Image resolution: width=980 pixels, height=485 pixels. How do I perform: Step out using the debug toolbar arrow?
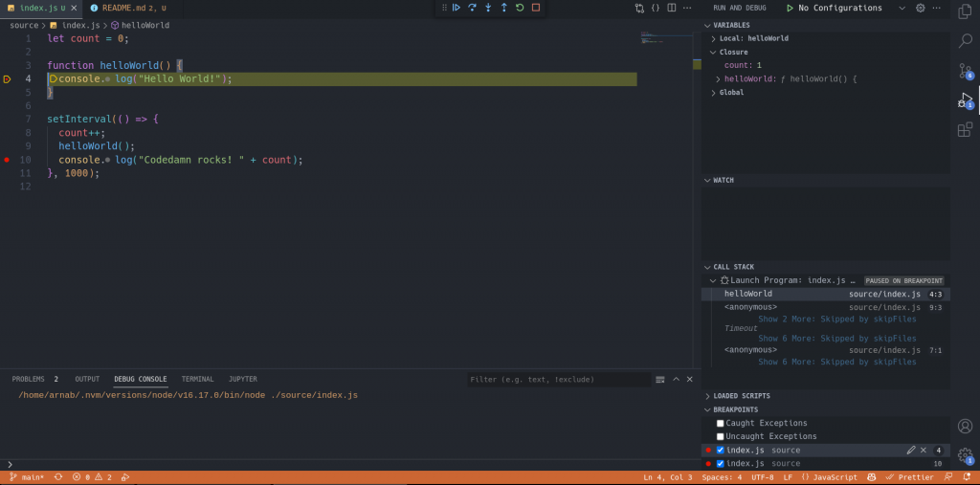(x=503, y=8)
